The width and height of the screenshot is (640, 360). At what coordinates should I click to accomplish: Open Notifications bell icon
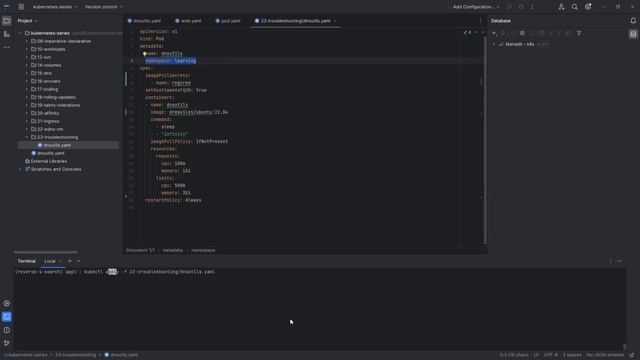pyautogui.click(x=633, y=21)
